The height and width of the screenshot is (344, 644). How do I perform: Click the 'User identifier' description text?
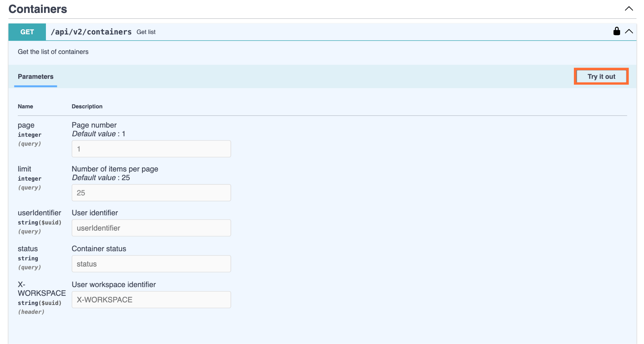(95, 213)
